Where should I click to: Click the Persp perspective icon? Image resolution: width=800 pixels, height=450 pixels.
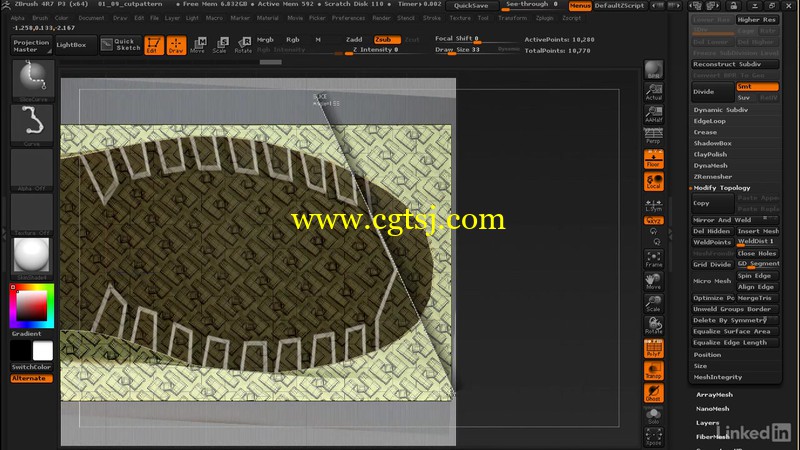point(653,136)
